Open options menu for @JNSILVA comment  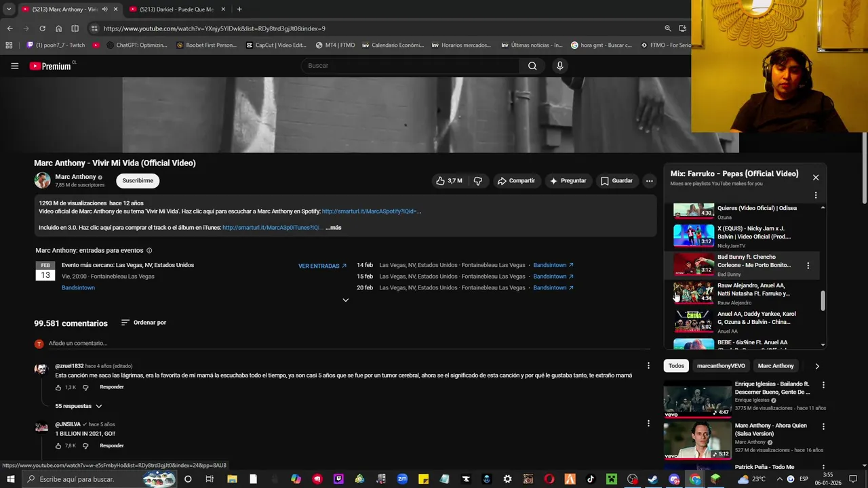pyautogui.click(x=648, y=424)
